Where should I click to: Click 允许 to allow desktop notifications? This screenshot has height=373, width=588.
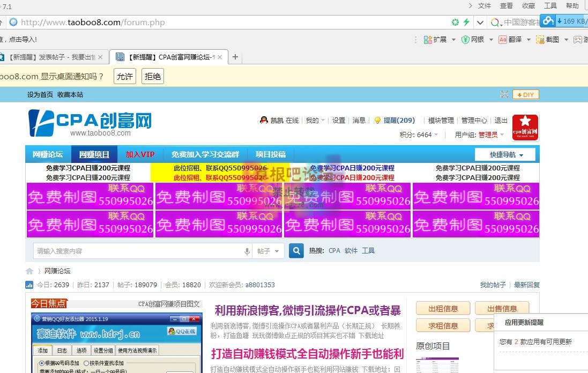[x=124, y=76]
